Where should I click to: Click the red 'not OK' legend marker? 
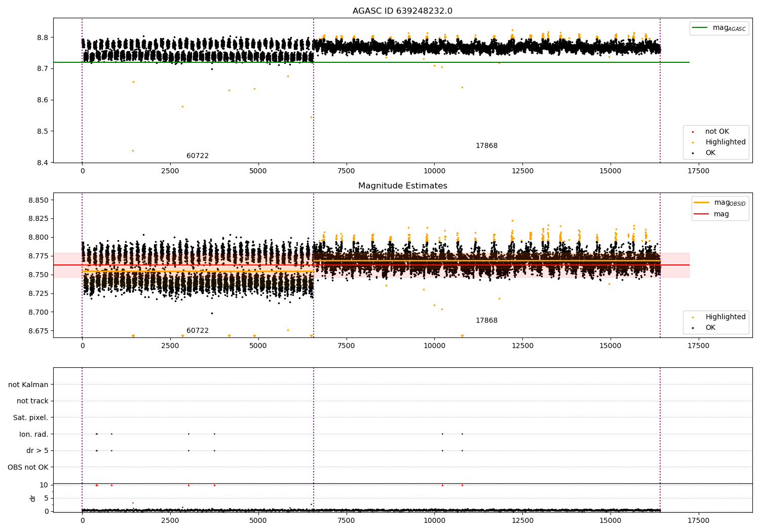pos(693,132)
